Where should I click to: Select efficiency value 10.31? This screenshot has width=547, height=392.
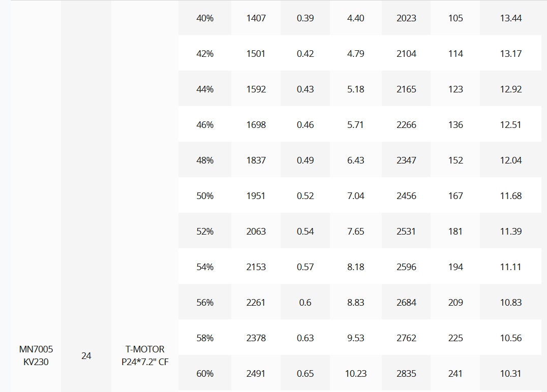coord(511,374)
